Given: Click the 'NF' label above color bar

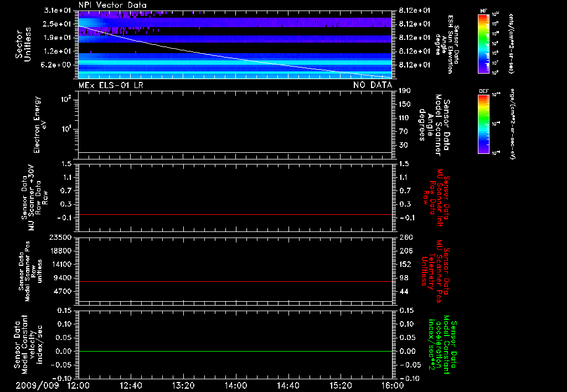Looking at the screenshot, I should tap(483, 11).
